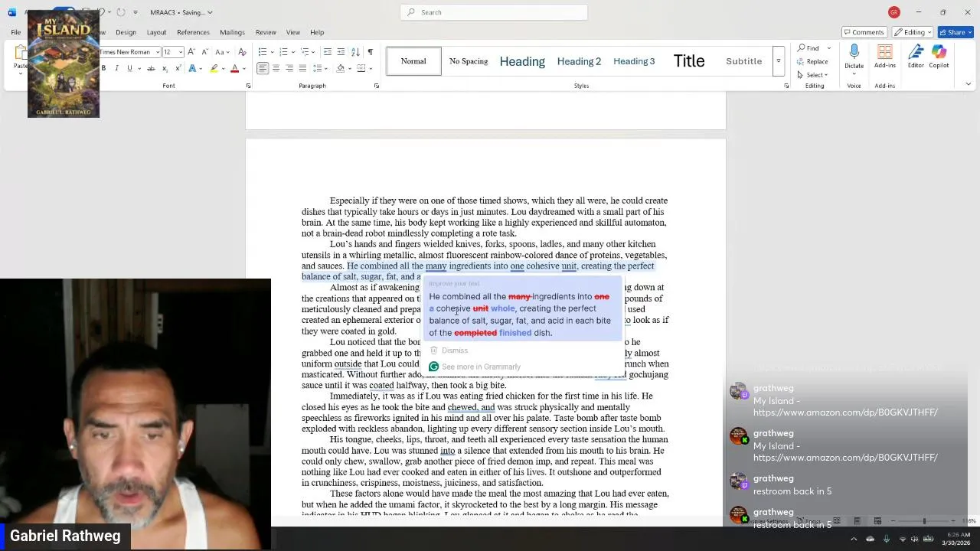Click Replace in Editing group
Screen dimensions: 980x551
(x=812, y=61)
